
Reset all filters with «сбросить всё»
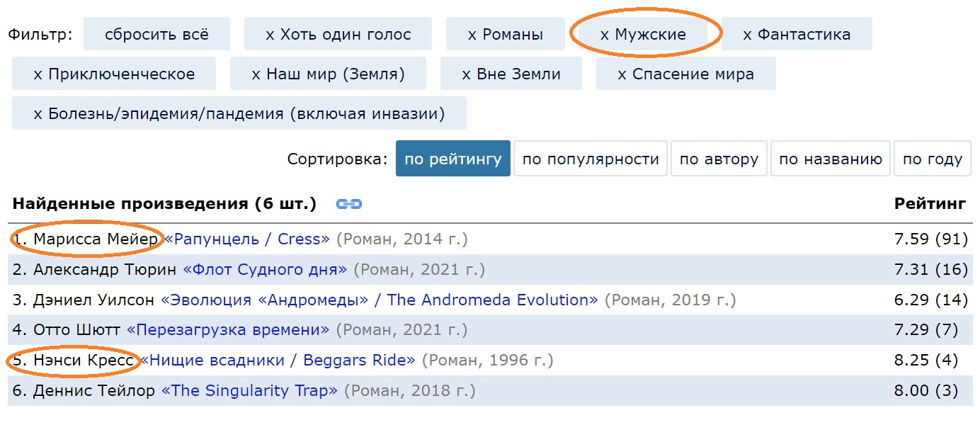click(156, 34)
